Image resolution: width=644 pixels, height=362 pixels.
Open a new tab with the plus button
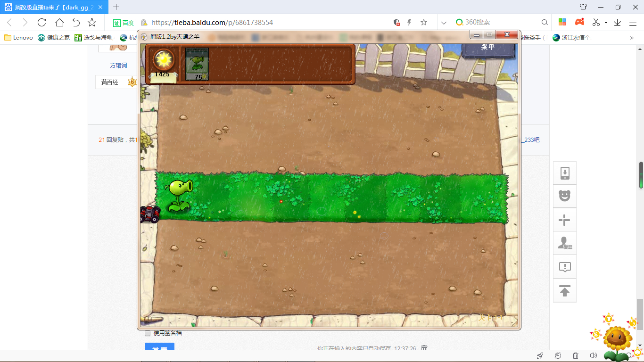[x=116, y=7]
